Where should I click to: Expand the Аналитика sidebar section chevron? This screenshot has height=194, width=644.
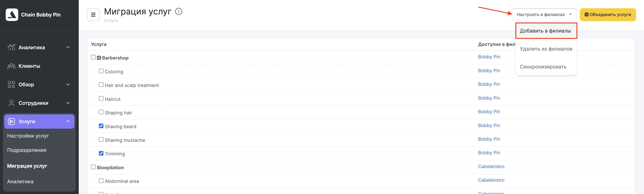(x=68, y=47)
